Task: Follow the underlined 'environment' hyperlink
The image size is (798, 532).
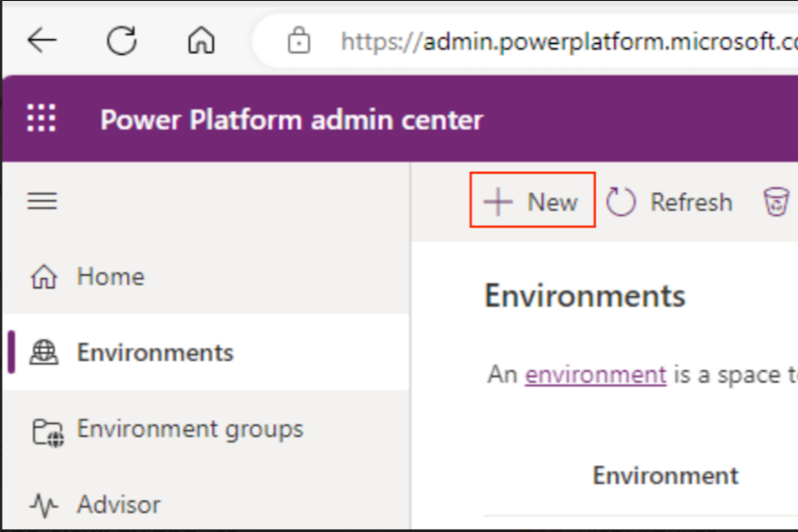Action: [x=595, y=374]
